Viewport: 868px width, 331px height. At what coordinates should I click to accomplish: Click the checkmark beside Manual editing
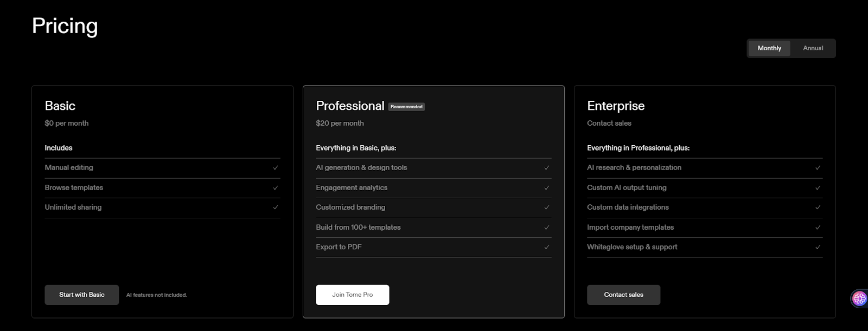[x=276, y=168]
